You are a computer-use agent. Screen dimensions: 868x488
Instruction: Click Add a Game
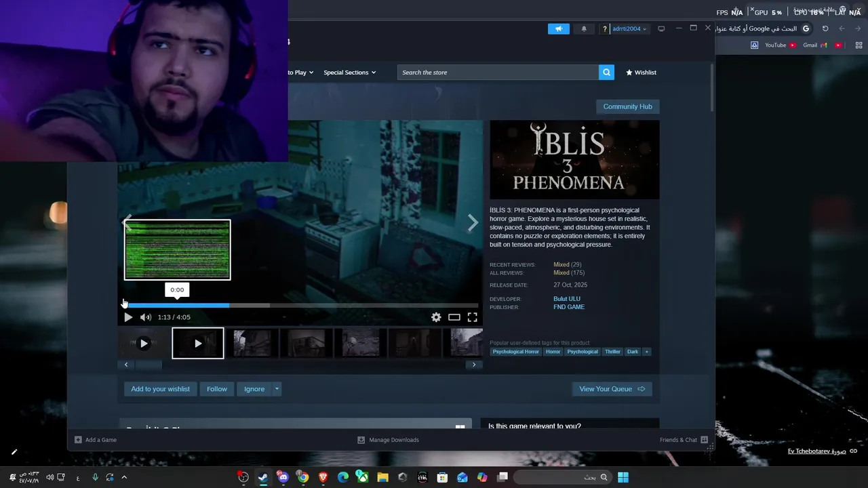click(x=96, y=440)
